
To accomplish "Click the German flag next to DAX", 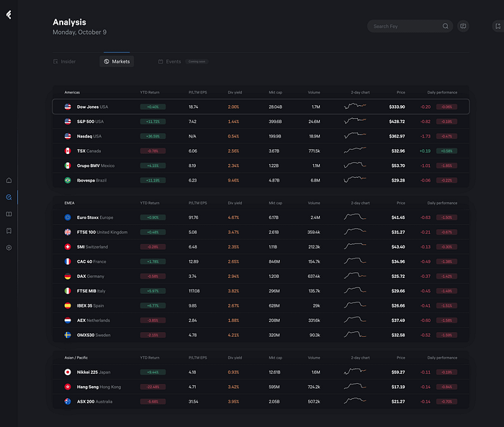I will point(68,277).
